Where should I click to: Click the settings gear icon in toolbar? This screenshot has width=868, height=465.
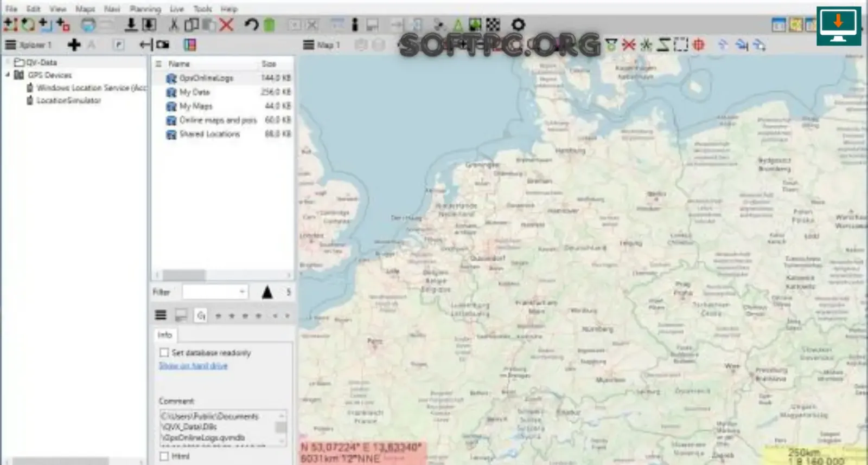tap(519, 25)
